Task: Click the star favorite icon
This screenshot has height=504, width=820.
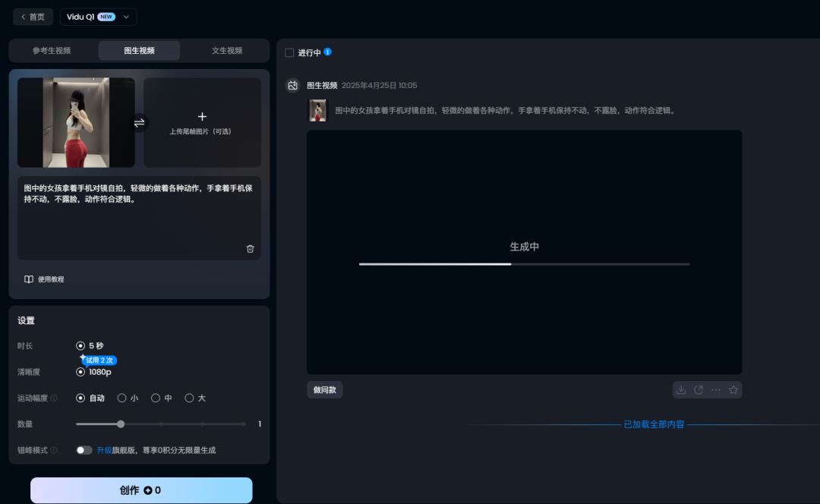Action: pyautogui.click(x=733, y=389)
